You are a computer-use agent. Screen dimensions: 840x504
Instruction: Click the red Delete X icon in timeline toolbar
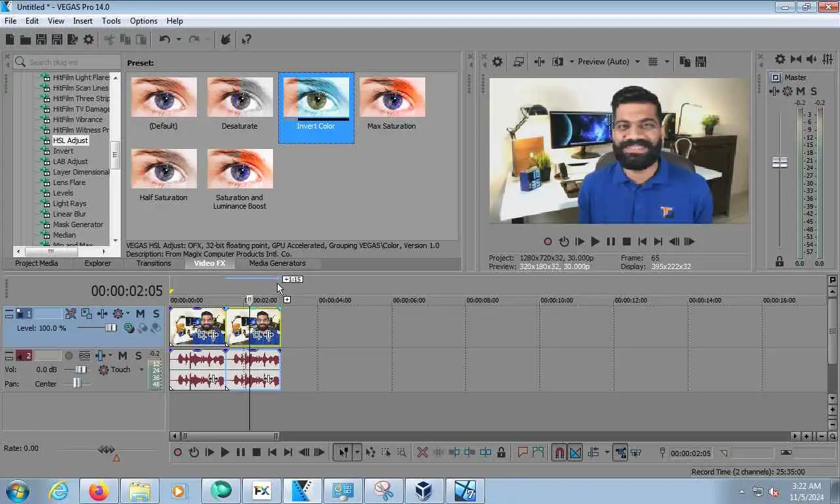click(x=423, y=452)
